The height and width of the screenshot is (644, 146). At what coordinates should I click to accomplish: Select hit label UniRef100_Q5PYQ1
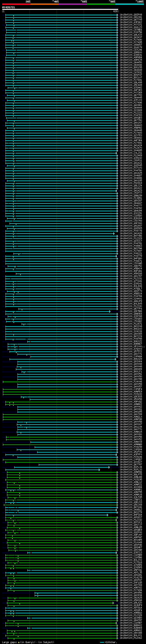pos(131,570)
